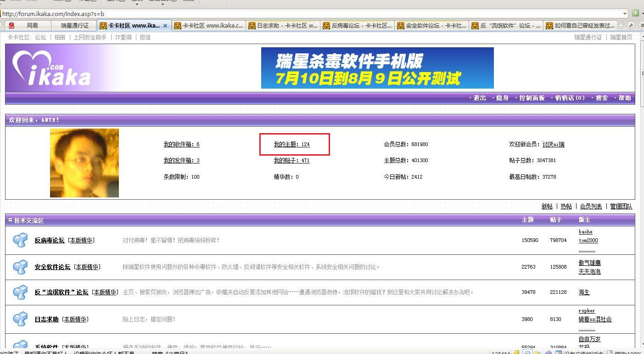The image size is (644, 354).
Task: Open the 热帖 link
Action: click(566, 207)
